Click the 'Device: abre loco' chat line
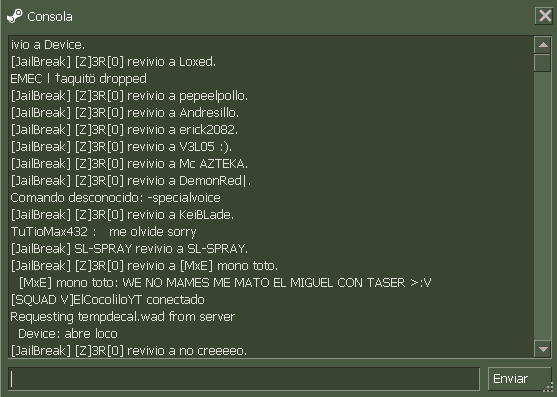Image resolution: width=557 pixels, height=397 pixels. pyautogui.click(x=67, y=334)
